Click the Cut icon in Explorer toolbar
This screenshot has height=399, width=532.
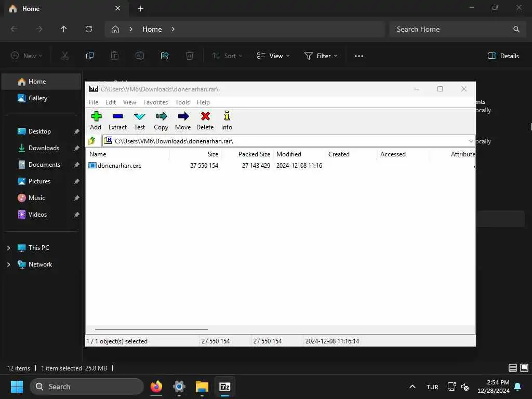pos(65,56)
